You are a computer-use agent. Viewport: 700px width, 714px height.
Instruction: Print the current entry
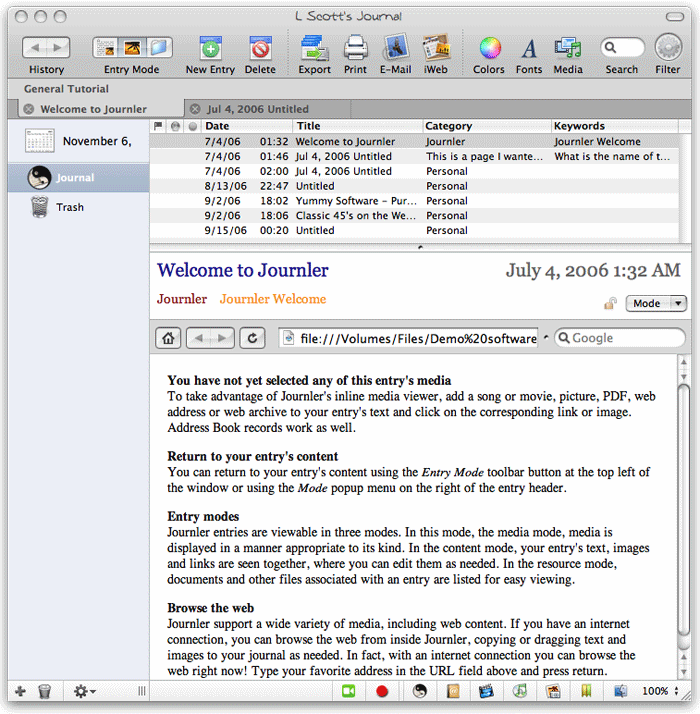pyautogui.click(x=355, y=48)
